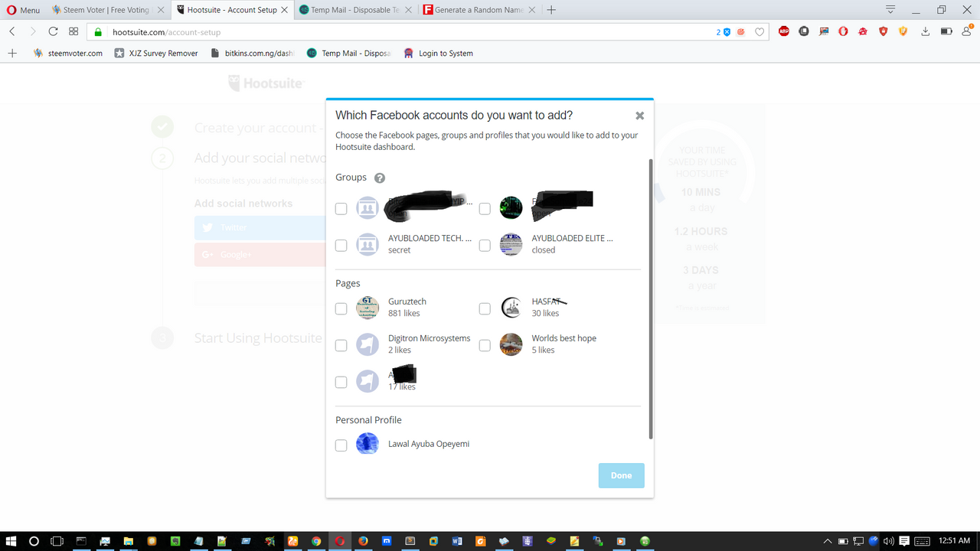Check the first redacted group checkbox
Screen dimensions: 980x551
(x=341, y=209)
